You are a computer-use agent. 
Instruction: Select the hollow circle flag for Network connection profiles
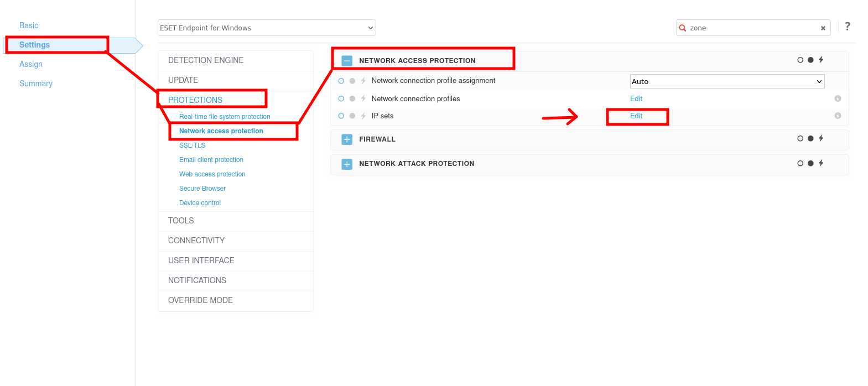point(341,98)
